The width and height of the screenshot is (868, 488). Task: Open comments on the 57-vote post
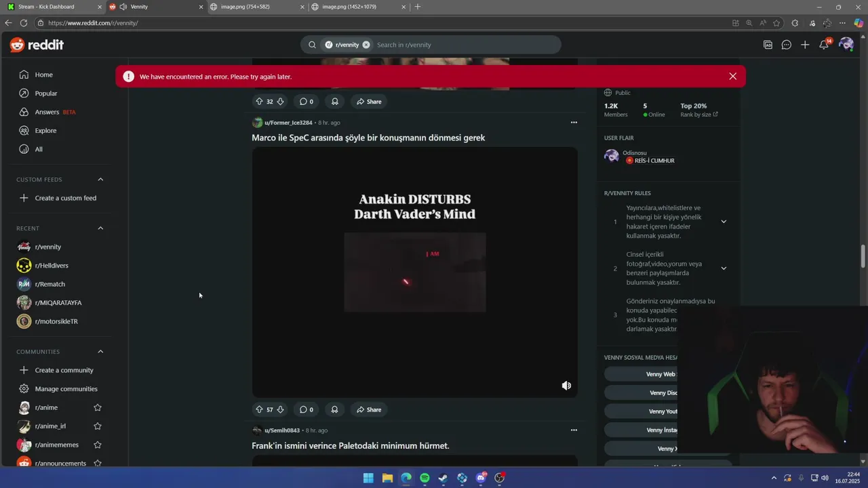[307, 409]
